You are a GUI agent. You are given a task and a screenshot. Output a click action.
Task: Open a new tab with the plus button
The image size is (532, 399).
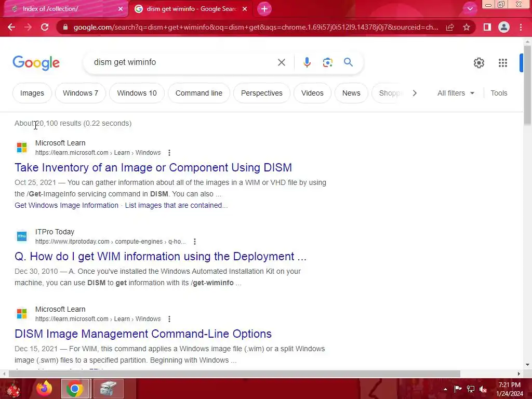(264, 9)
